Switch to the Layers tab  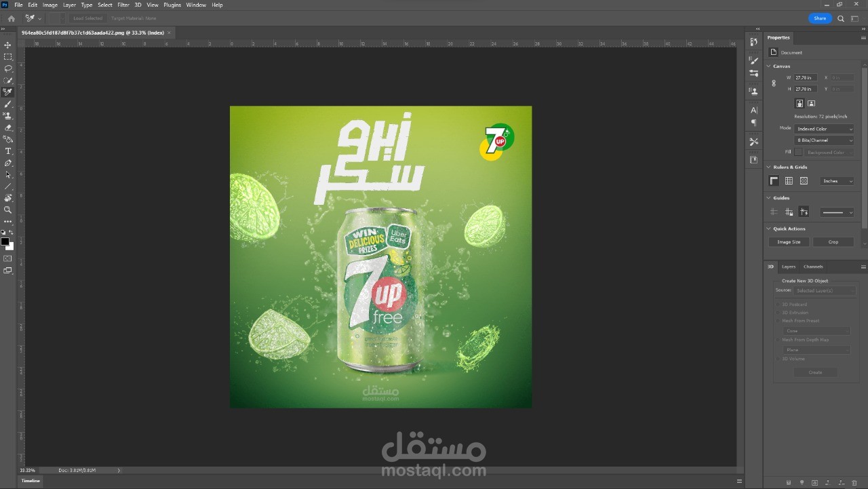pyautogui.click(x=789, y=267)
